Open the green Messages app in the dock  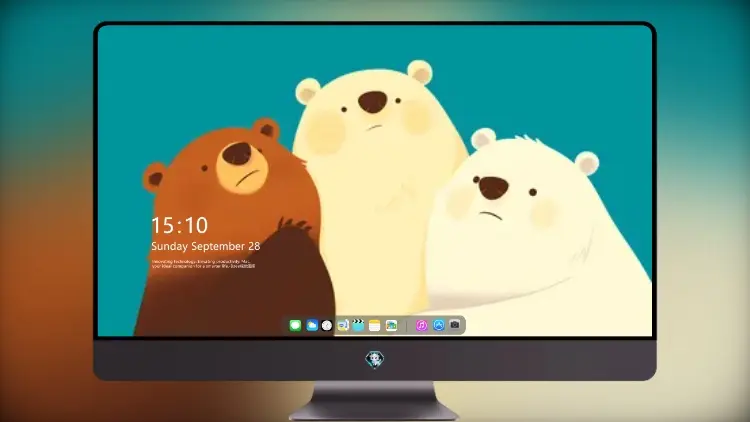295,325
